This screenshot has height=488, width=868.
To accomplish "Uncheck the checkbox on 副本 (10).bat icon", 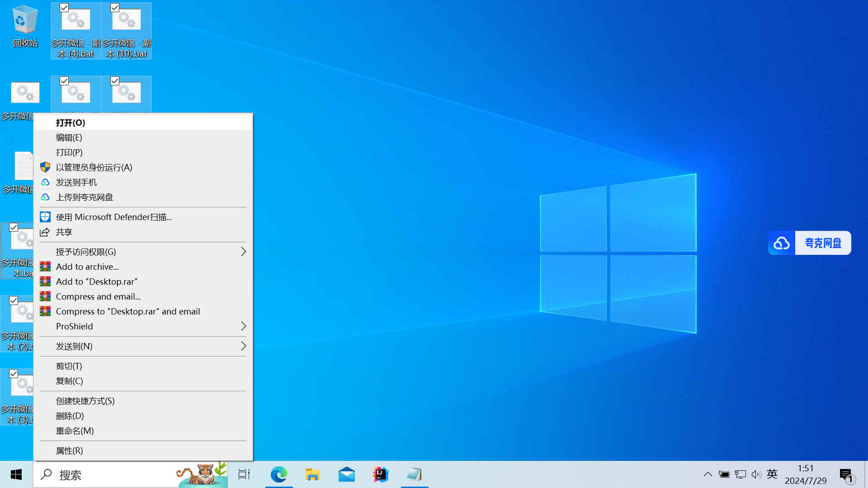I will tap(115, 8).
